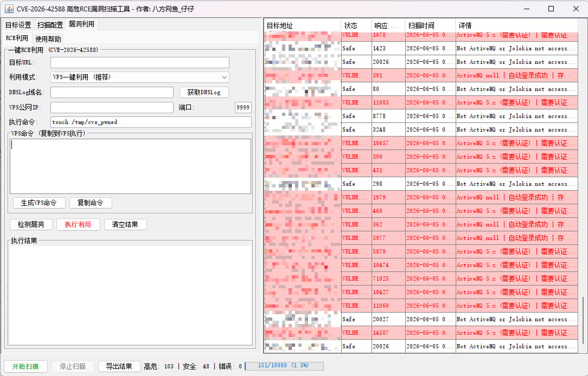The image size is (588, 376).
Task: Select the row with response 1979
Action: pos(421,197)
